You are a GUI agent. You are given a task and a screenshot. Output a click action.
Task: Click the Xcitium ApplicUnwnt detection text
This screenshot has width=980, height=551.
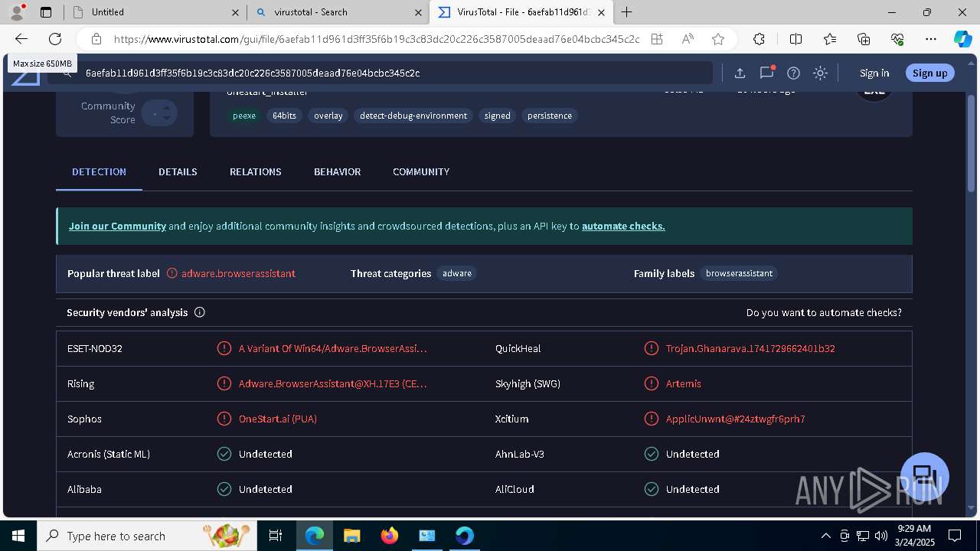pyautogui.click(x=736, y=419)
